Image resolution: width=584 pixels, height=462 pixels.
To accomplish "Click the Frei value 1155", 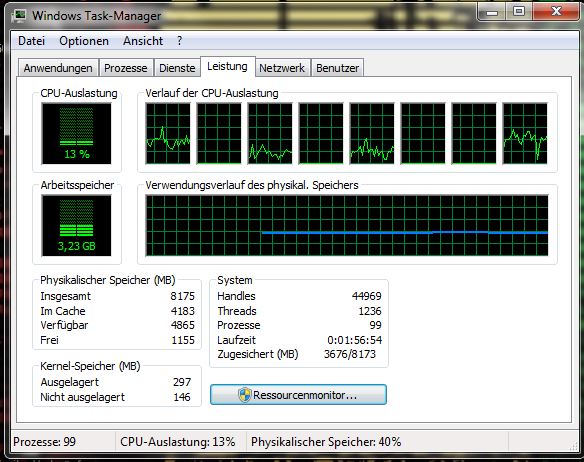I will (183, 340).
